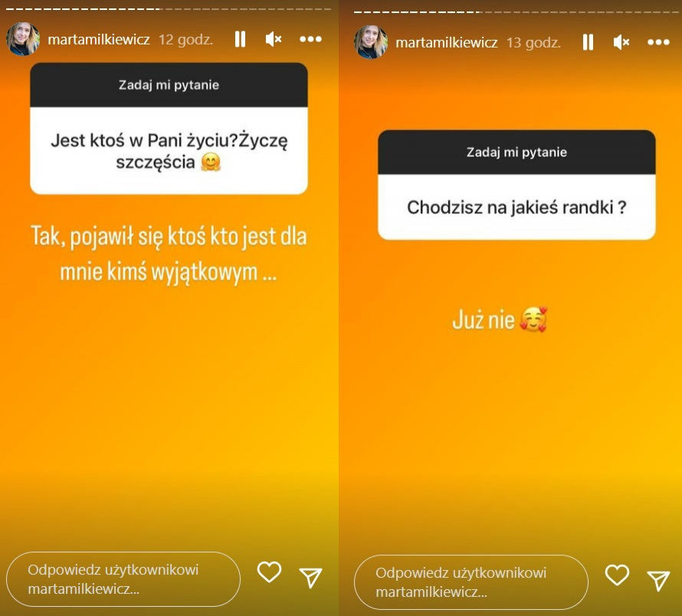
Task: Open martamilkiewicz profile picture on left story
Action: [x=23, y=39]
